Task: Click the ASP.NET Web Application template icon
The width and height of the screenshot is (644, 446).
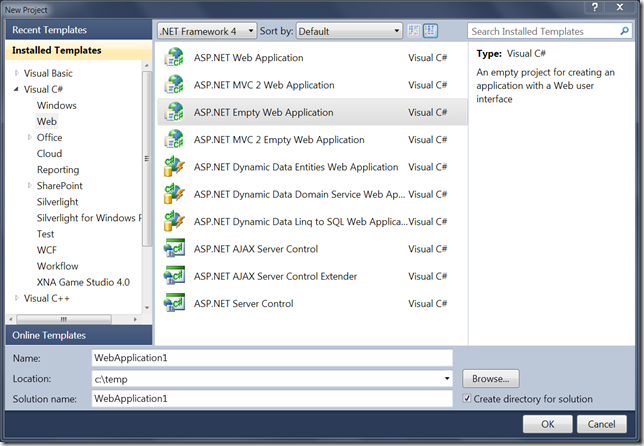Action: click(174, 57)
